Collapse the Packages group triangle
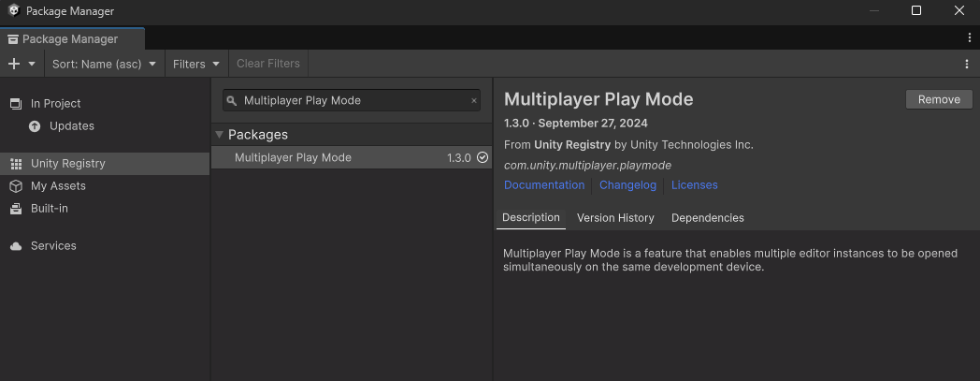The height and width of the screenshot is (381, 980). tap(220, 135)
